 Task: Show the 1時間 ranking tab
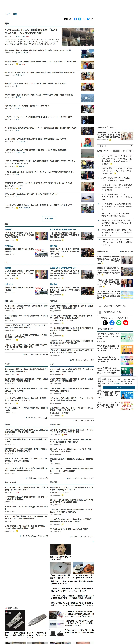116,151
